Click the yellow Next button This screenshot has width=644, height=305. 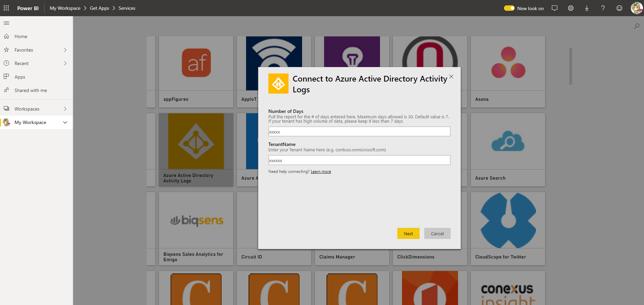pyautogui.click(x=408, y=234)
